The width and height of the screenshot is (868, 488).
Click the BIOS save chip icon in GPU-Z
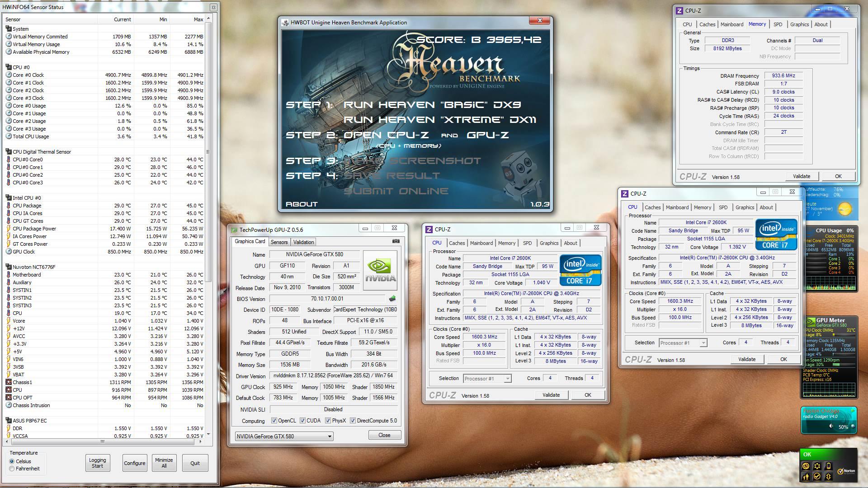(392, 299)
